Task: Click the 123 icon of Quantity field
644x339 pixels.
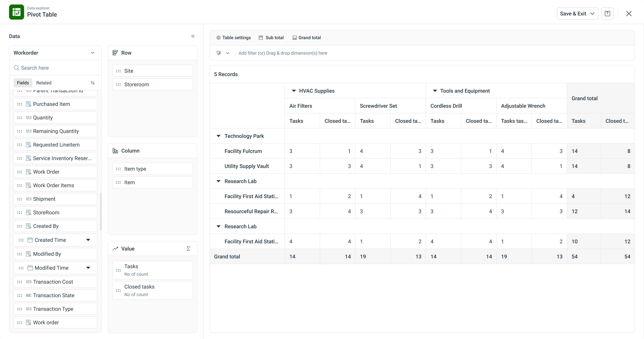Action: (28, 118)
